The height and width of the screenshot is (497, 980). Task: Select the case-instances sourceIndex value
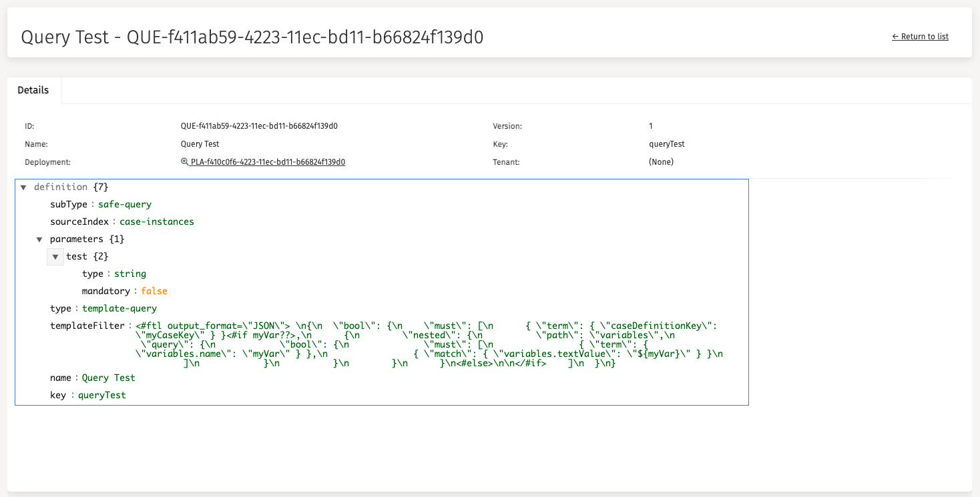(157, 221)
